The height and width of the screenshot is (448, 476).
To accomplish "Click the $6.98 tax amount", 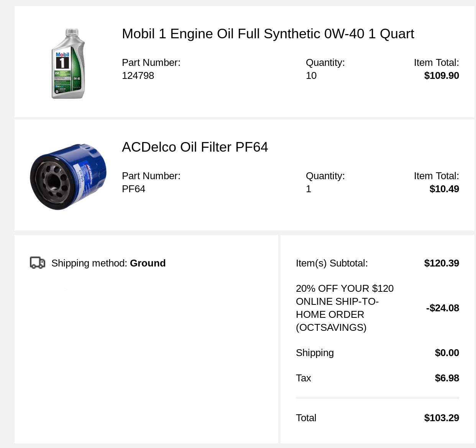I will point(447,378).
